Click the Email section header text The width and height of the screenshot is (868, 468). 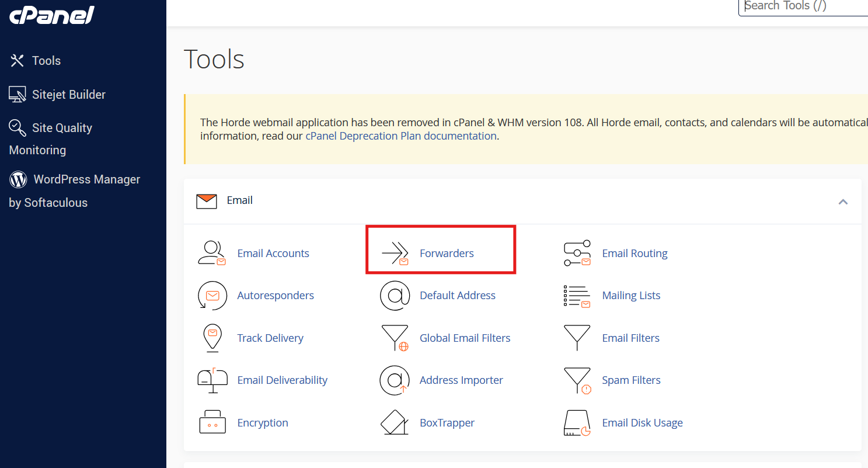click(x=239, y=200)
